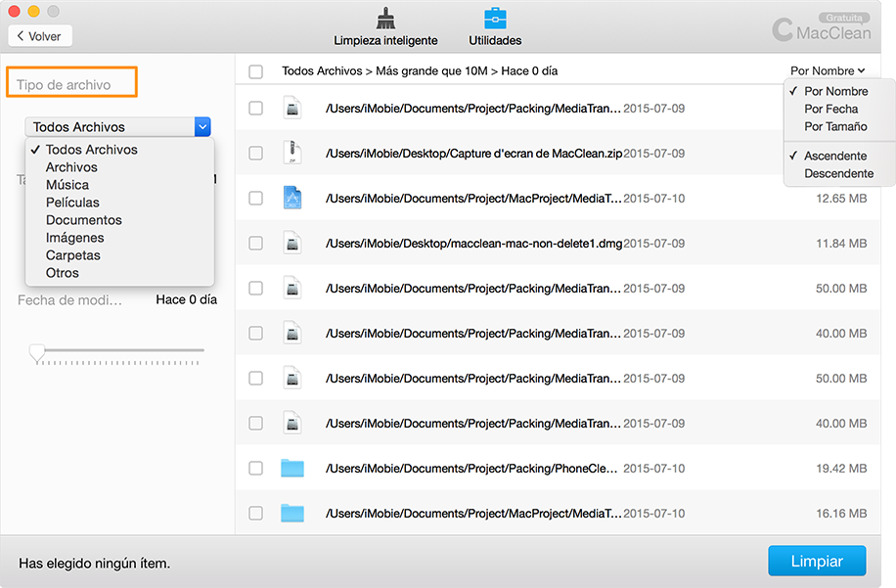Click the Todos Archivos combo box arrow
Image resolution: width=896 pixels, height=588 pixels.
click(x=202, y=126)
